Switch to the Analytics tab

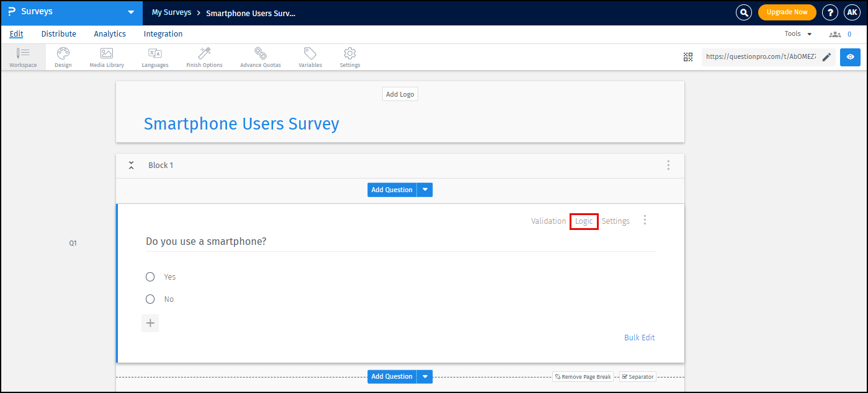coord(109,33)
